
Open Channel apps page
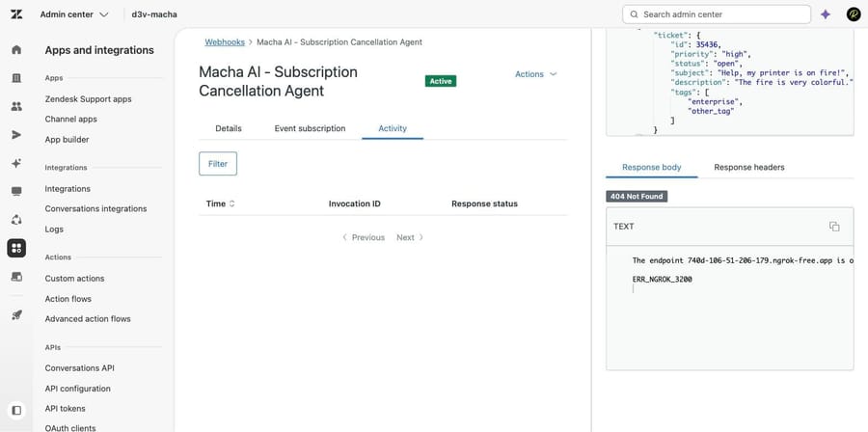pos(70,119)
